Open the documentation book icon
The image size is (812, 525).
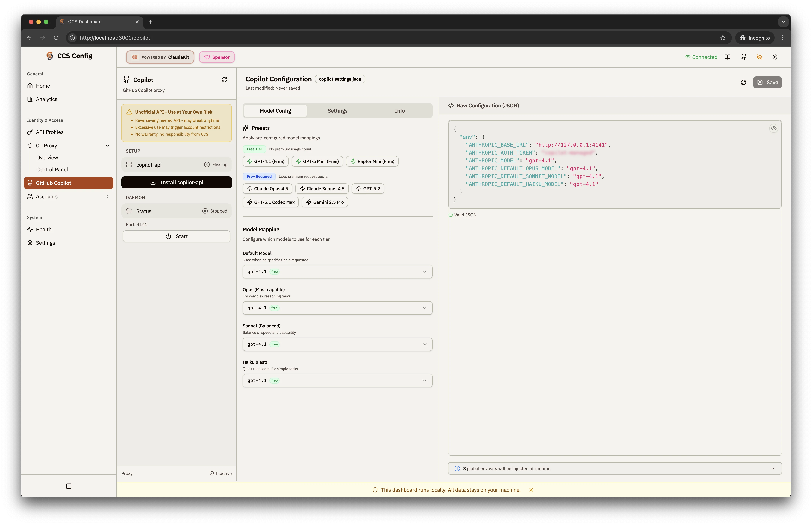click(727, 57)
